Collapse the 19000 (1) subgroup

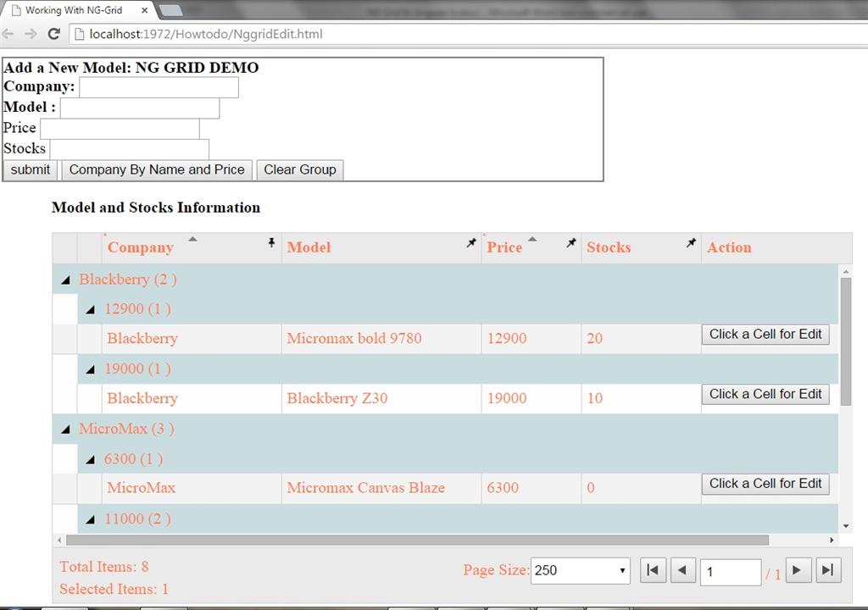[90, 369]
